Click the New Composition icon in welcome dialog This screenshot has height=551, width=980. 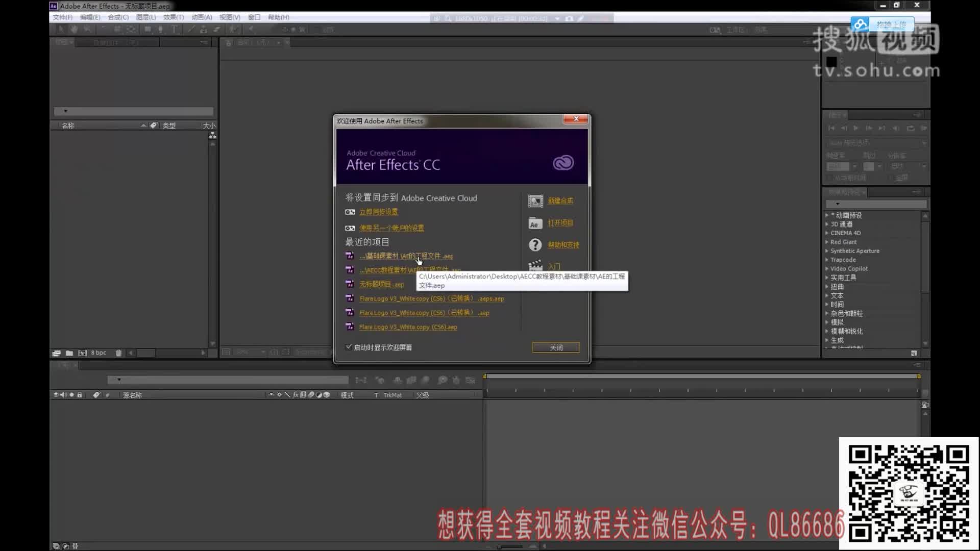pos(535,201)
